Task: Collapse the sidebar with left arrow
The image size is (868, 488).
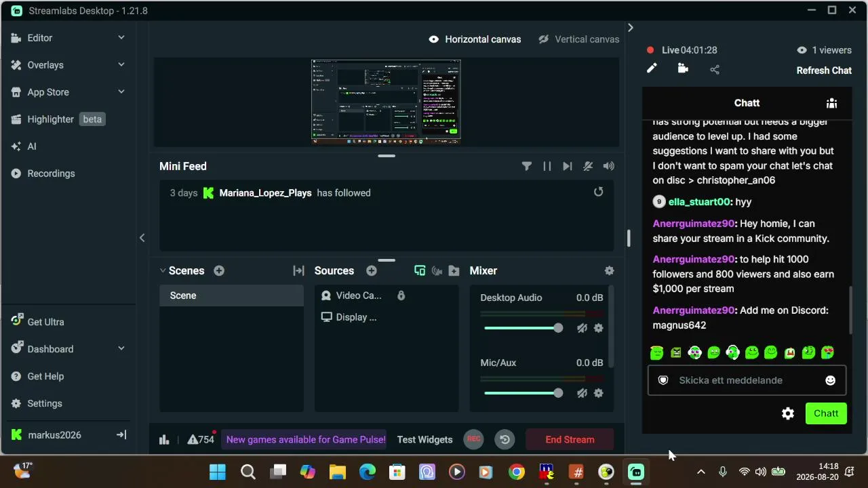Action: 142,238
